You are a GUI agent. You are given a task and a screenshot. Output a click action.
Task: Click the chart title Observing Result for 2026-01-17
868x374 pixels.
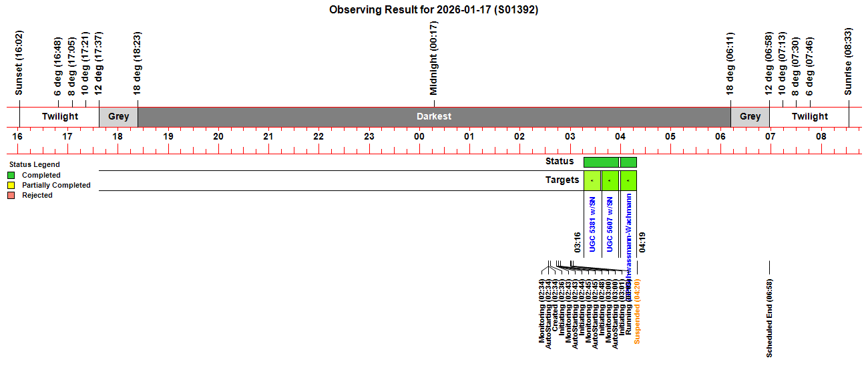click(x=434, y=10)
